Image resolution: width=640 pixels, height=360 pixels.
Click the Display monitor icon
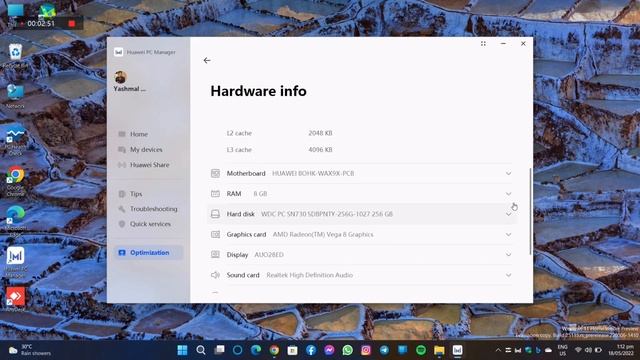215,254
